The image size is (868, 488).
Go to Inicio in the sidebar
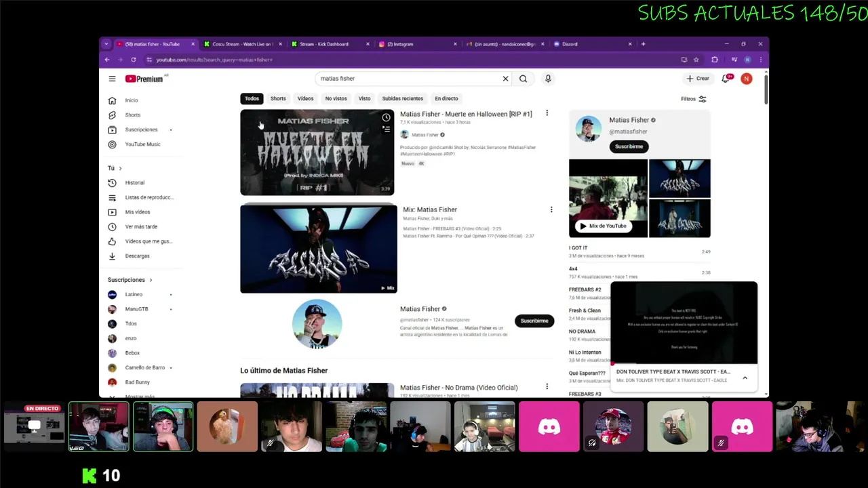coord(131,100)
